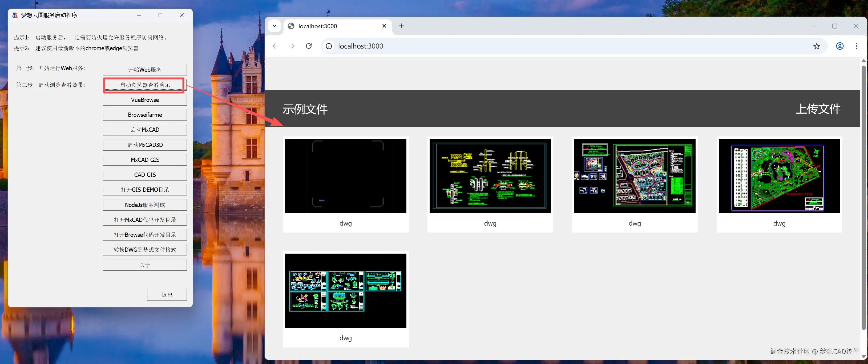This screenshot has height=364, width=868.
Task: Open Chrome three-dot menu
Action: tap(856, 46)
